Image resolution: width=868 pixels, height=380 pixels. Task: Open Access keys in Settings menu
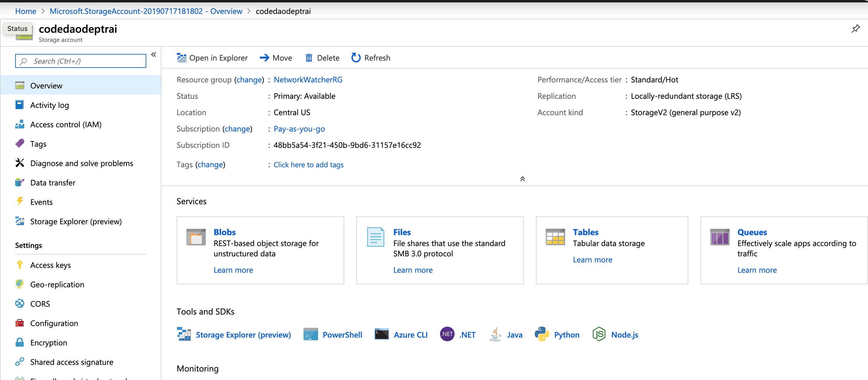point(51,265)
